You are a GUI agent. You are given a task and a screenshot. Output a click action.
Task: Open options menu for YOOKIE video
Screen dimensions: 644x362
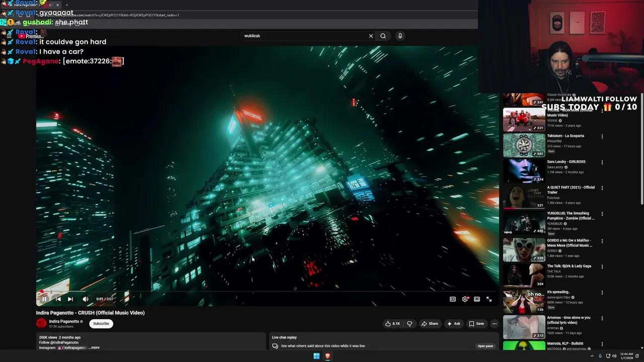(x=602, y=111)
